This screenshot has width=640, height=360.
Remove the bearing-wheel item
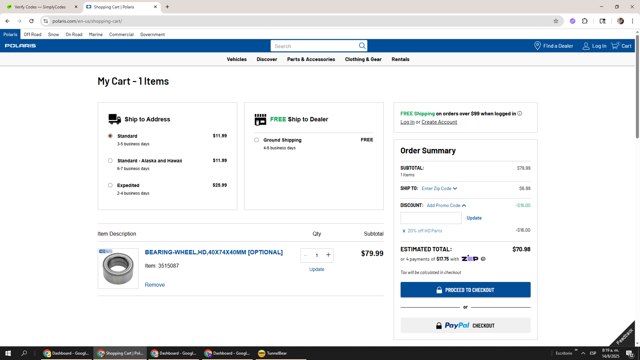point(155,284)
